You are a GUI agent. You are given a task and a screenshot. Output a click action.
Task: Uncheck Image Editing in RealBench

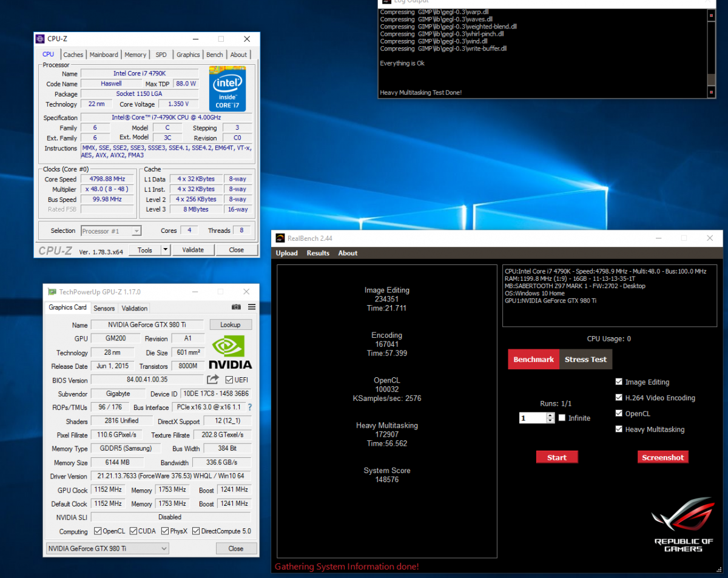point(619,382)
